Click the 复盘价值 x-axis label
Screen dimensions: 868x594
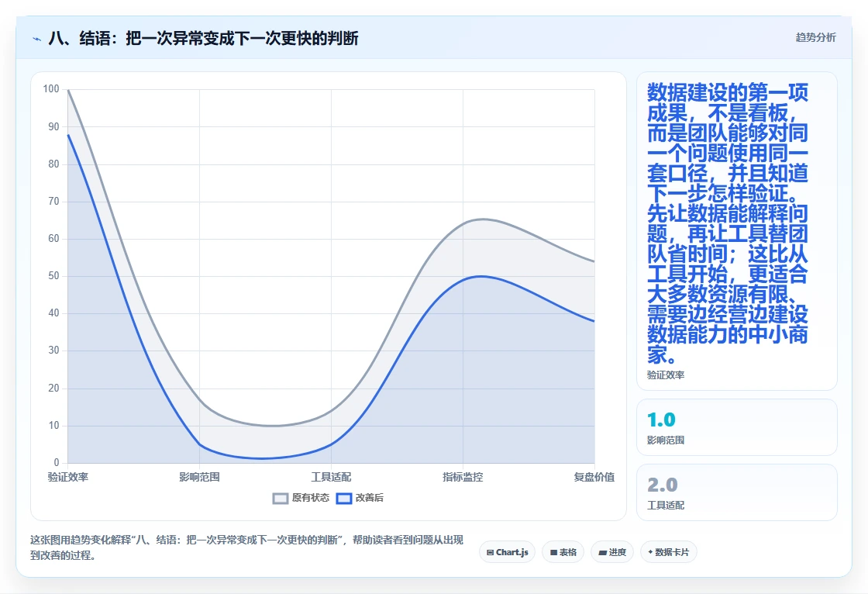(594, 477)
